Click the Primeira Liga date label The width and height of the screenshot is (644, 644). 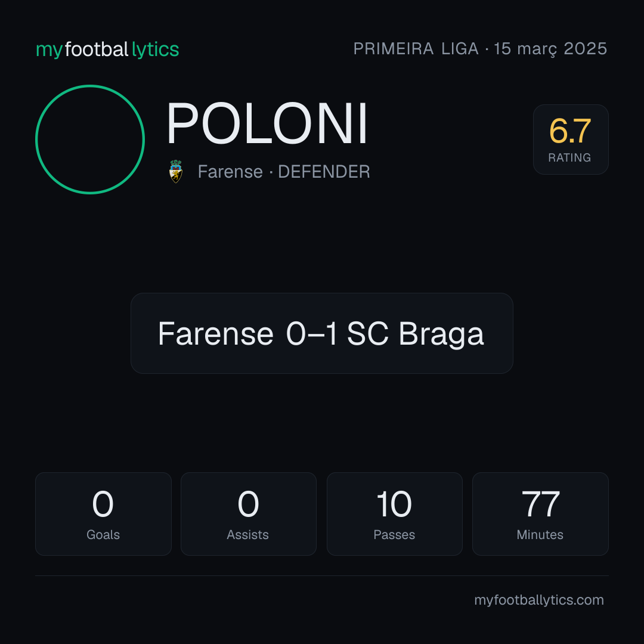click(480, 49)
